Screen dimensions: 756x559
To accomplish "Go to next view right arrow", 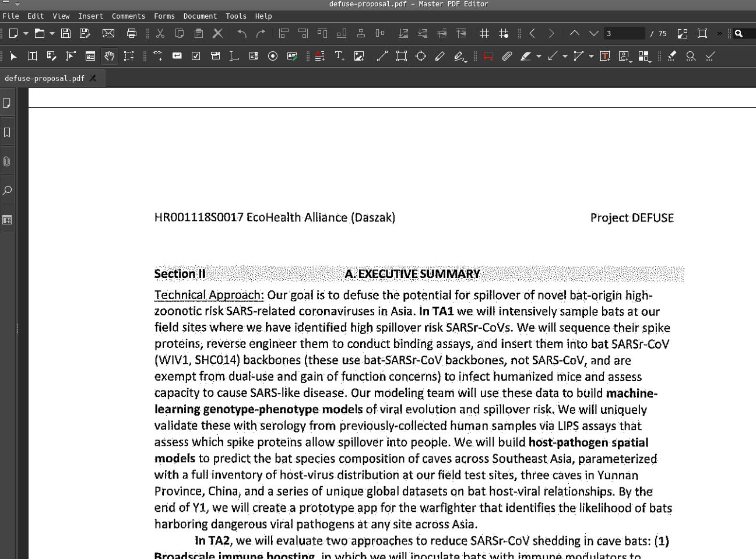I will coord(551,33).
